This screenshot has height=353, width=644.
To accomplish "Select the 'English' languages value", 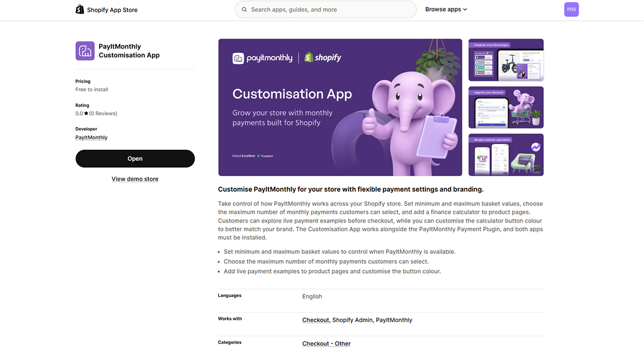I will [x=312, y=296].
